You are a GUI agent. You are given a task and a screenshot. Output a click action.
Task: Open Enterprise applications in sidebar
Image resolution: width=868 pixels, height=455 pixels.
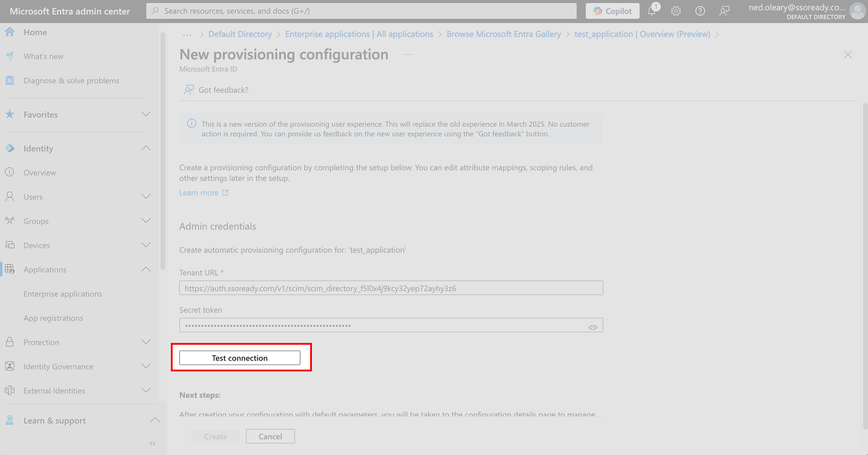[x=63, y=294]
